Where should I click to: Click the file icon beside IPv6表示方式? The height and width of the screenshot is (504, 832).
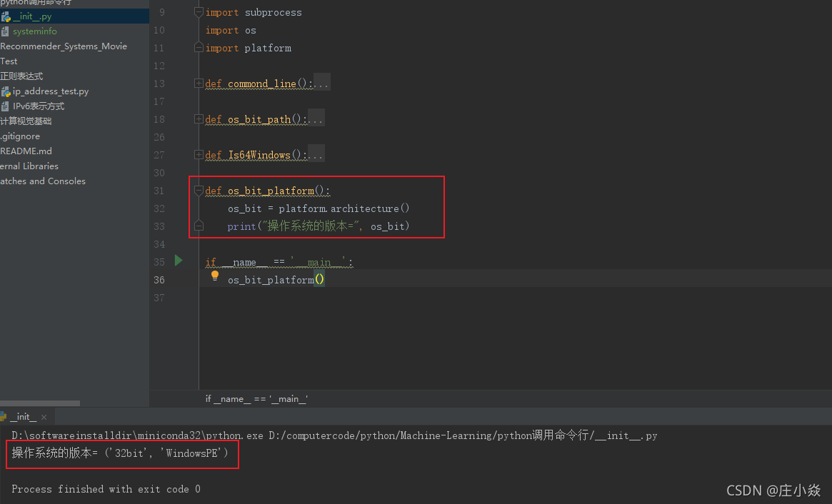pos(5,106)
